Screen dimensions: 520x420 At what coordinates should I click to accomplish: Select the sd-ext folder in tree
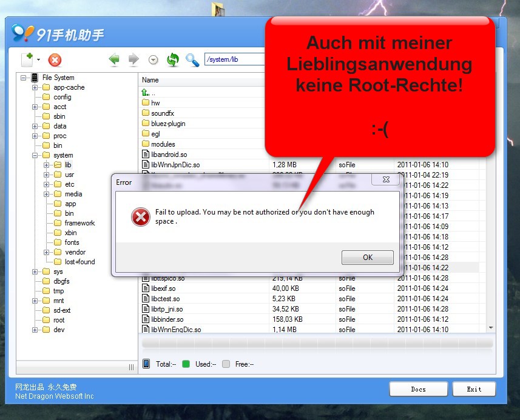[x=62, y=310]
